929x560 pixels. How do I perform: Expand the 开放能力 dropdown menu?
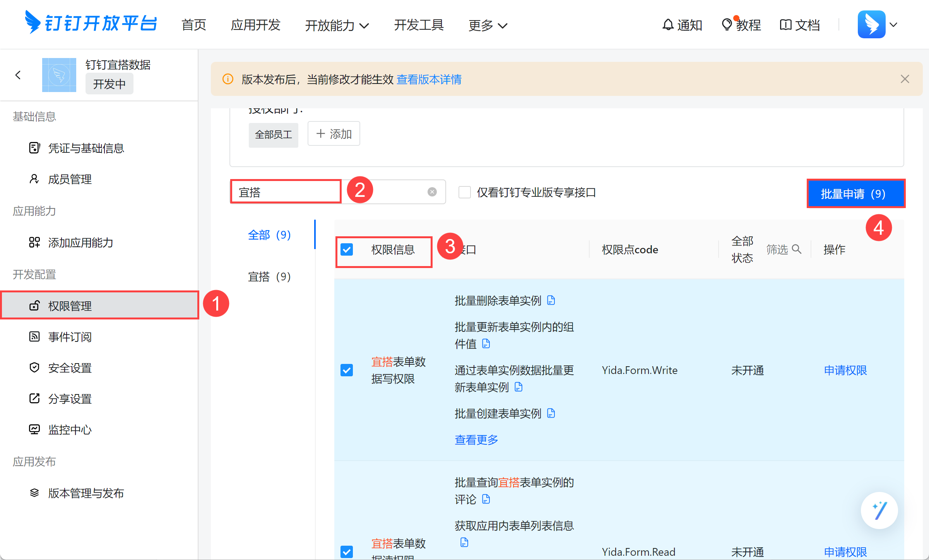[x=337, y=26]
